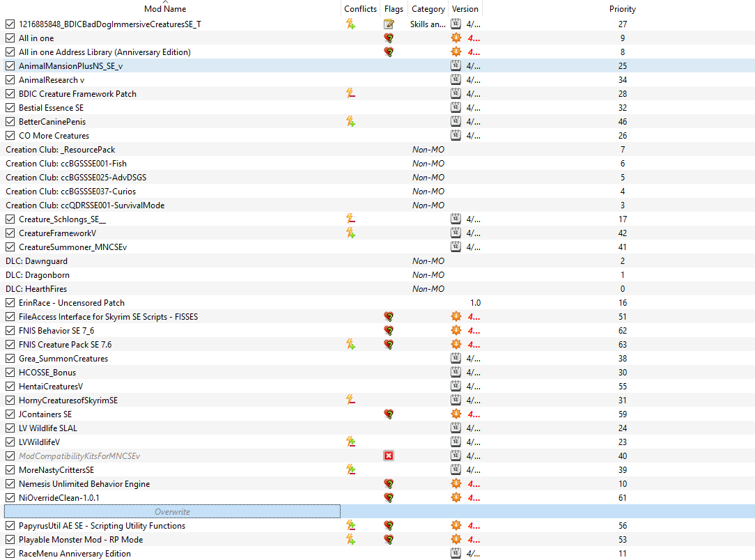755x560 pixels.
Task: Toggle HCOSSE_Bonus mod checkbox
Action: click(x=10, y=373)
